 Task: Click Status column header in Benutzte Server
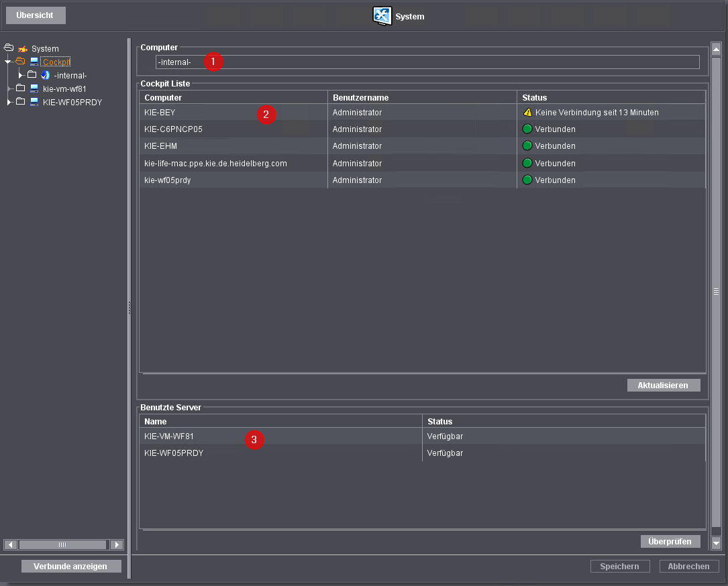coord(564,421)
